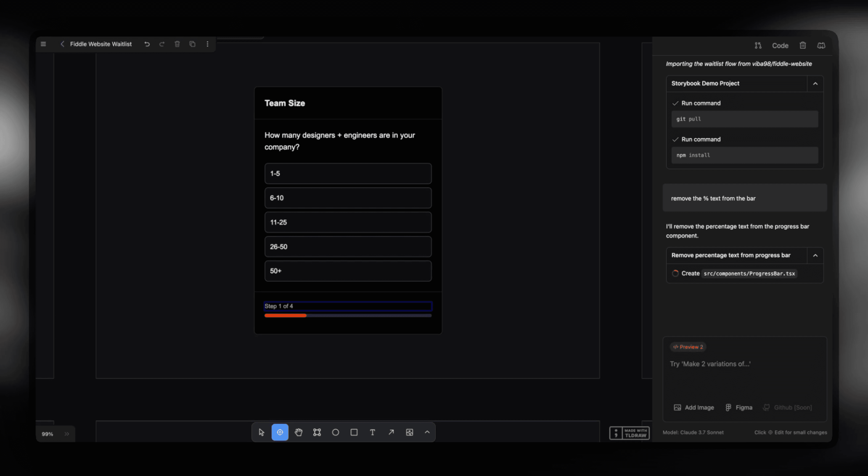
Task: Click the redo arrow in top toolbar
Action: point(162,44)
